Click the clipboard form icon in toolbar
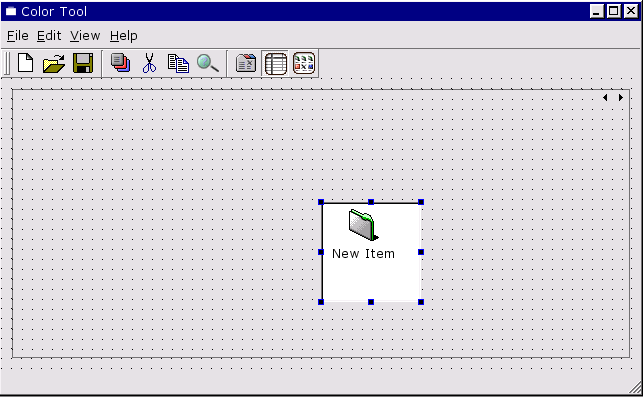 [246, 64]
